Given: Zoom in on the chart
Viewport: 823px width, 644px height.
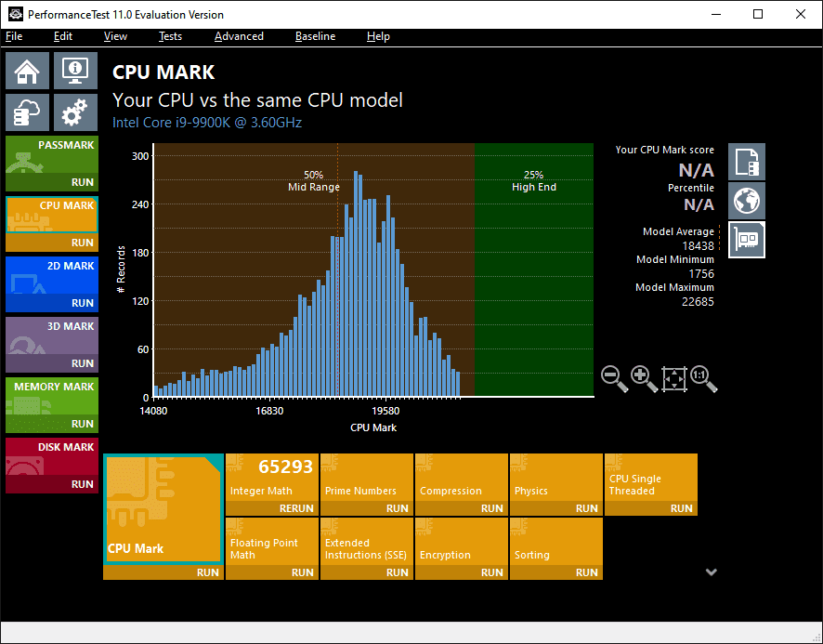Looking at the screenshot, I should (x=644, y=379).
